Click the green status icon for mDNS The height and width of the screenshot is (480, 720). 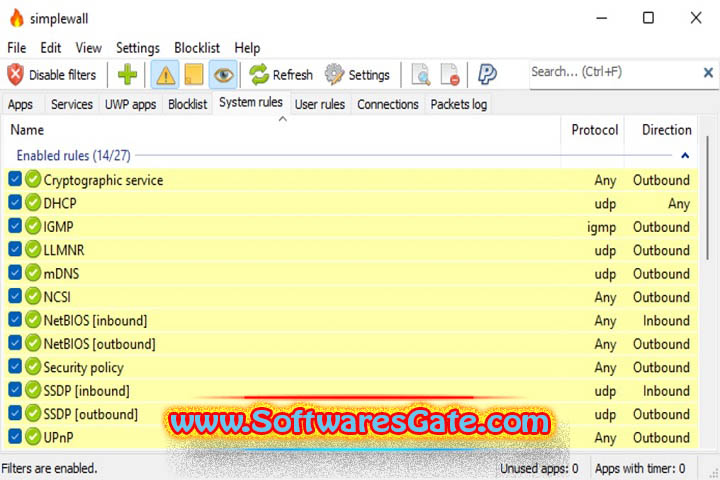(33, 273)
